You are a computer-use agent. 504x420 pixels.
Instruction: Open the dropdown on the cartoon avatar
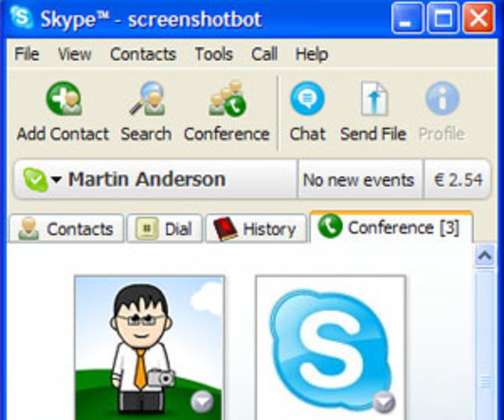202,402
